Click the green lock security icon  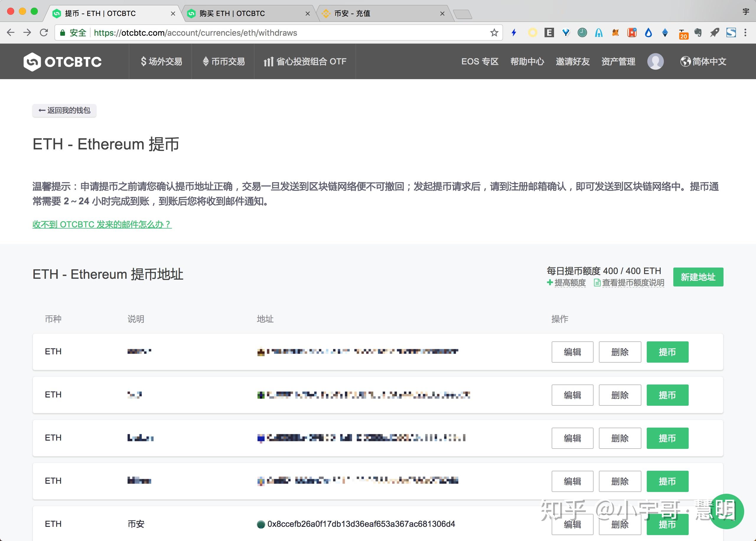click(62, 33)
